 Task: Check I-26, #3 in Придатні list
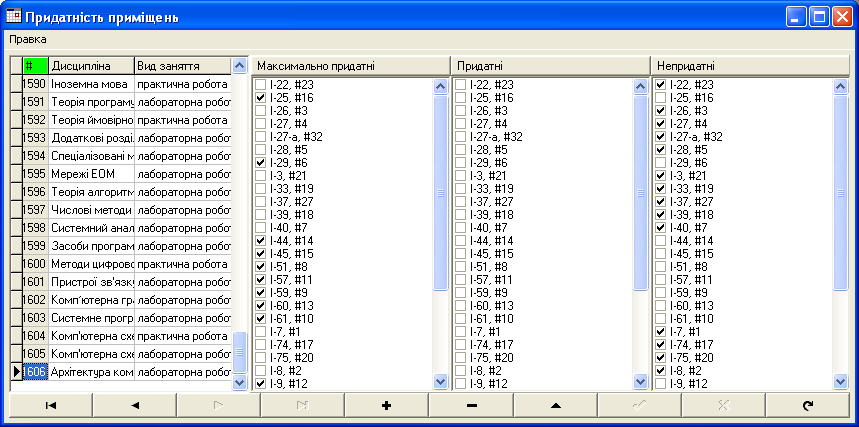(461, 111)
